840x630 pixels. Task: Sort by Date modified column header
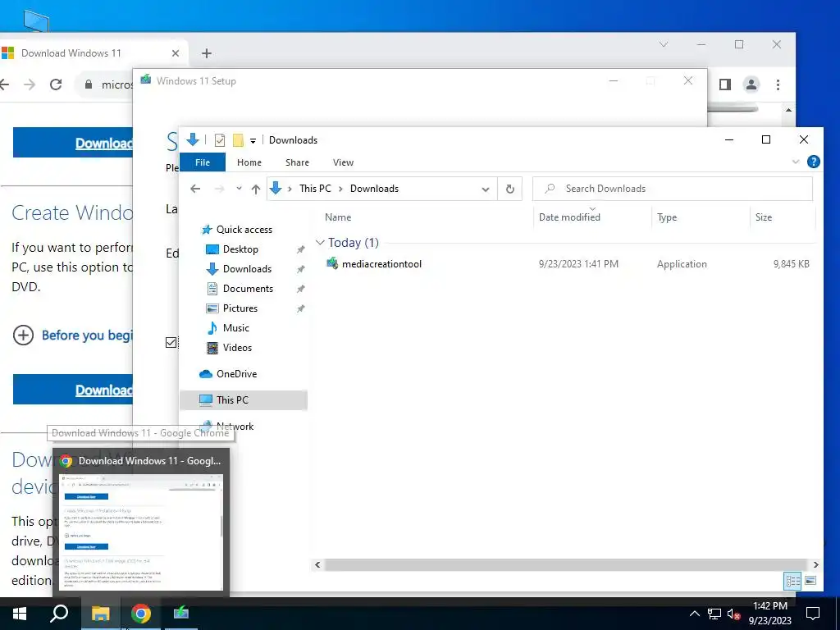(569, 217)
